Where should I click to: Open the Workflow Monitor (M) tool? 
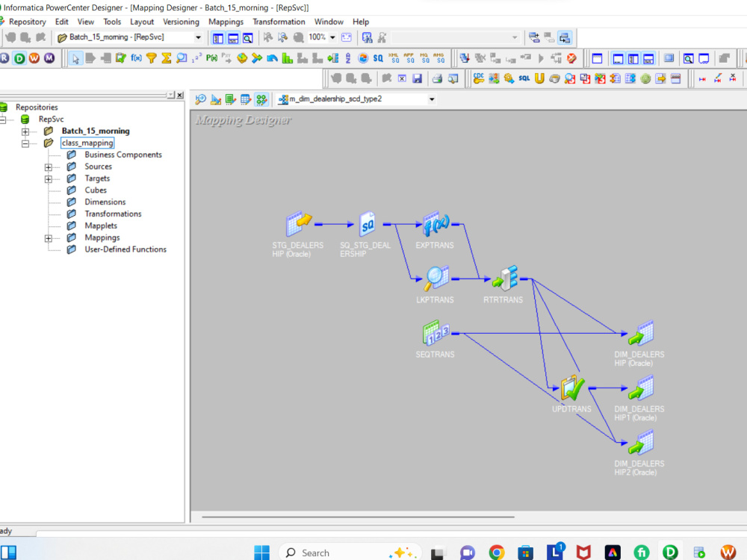click(49, 58)
